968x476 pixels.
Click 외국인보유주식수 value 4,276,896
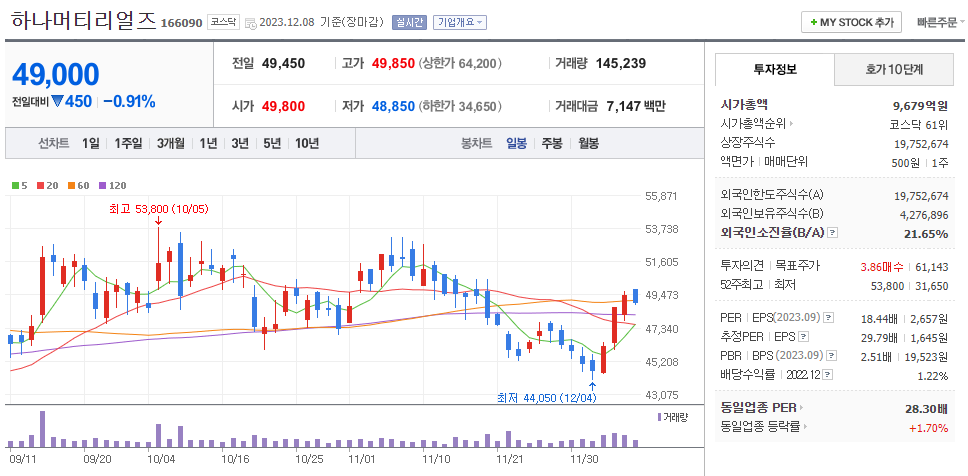click(925, 214)
